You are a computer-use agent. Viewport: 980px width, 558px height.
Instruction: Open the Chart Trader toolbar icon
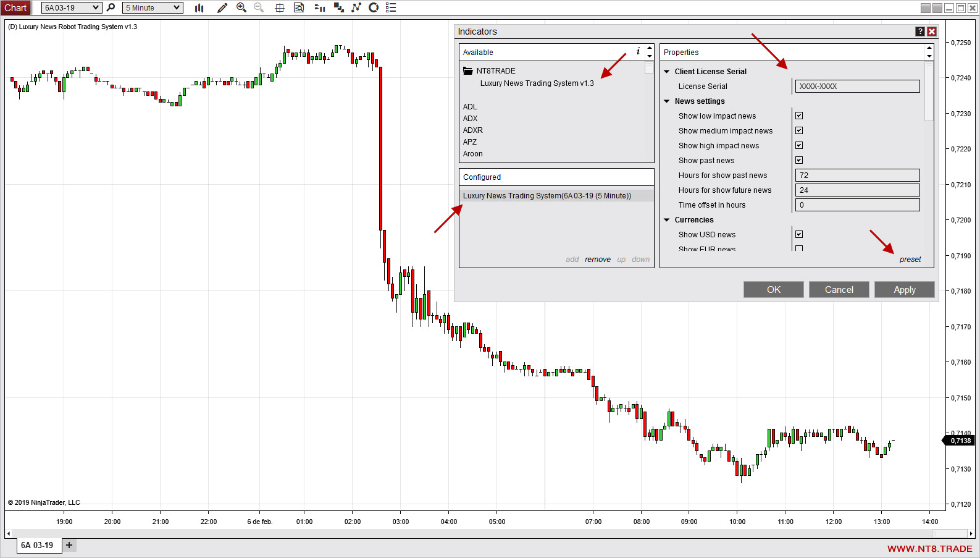coord(319,7)
